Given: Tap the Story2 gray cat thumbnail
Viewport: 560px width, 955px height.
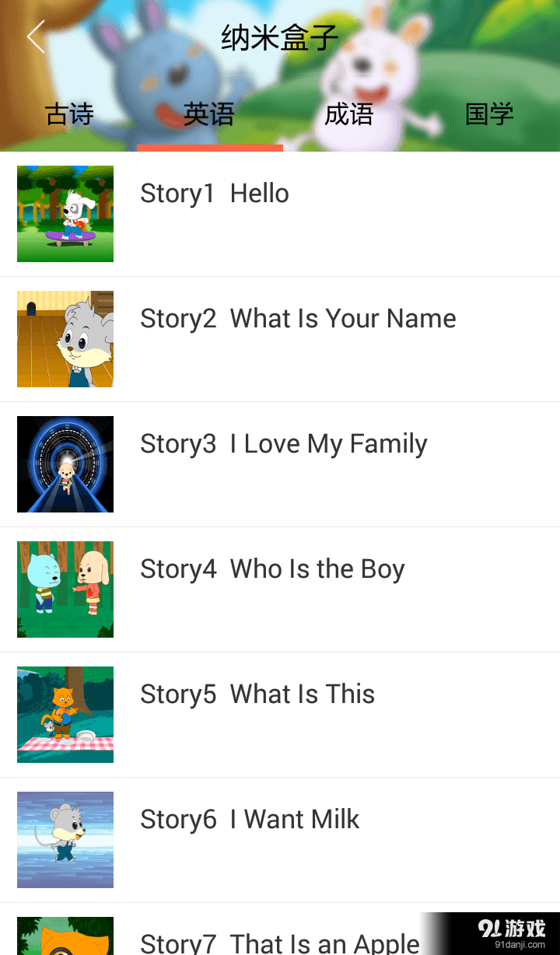Looking at the screenshot, I should click(x=65, y=339).
